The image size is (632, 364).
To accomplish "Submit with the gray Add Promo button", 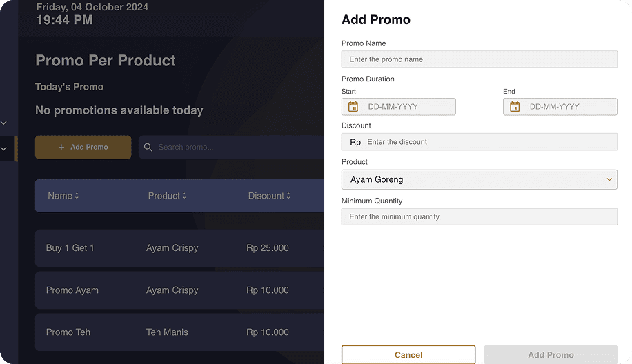I will click(551, 355).
